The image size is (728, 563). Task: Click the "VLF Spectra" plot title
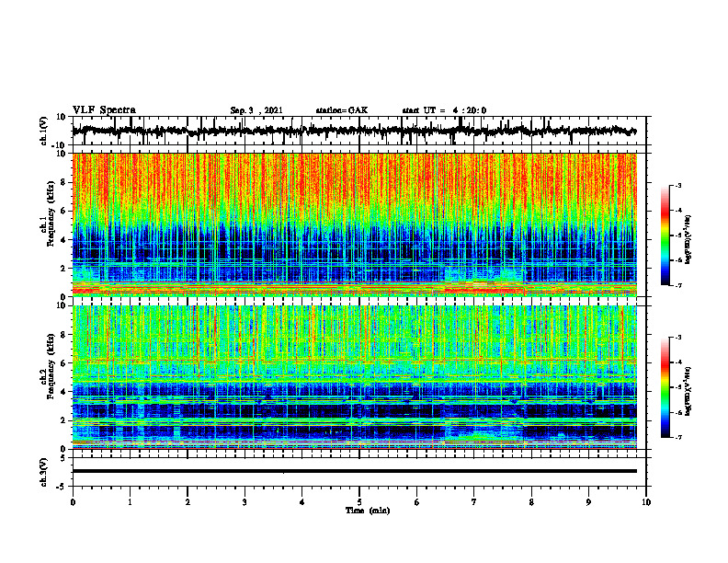click(x=104, y=110)
